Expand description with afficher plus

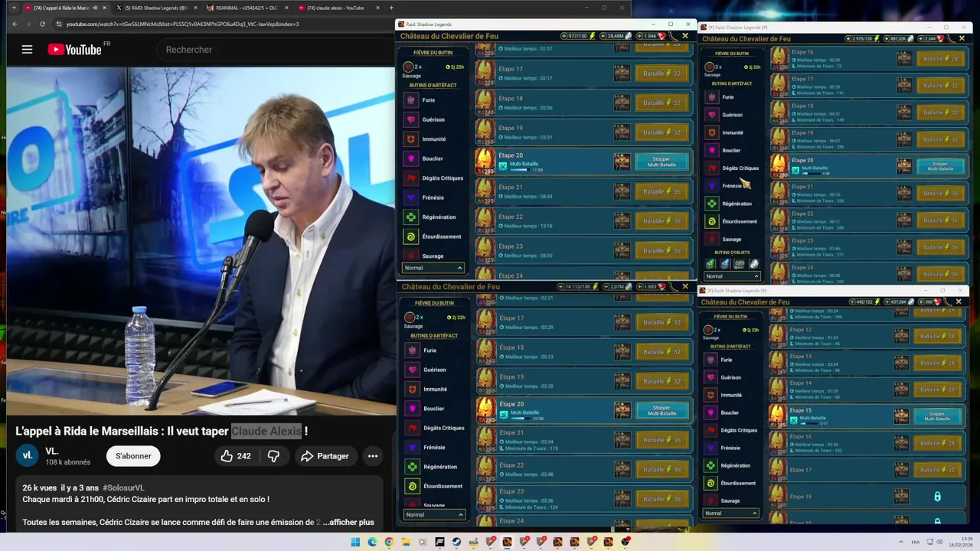348,523
